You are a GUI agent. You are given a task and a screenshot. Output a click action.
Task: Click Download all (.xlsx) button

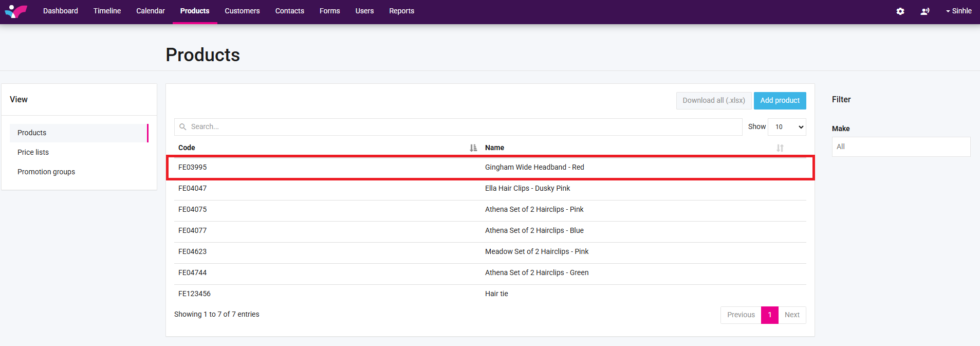click(x=713, y=101)
